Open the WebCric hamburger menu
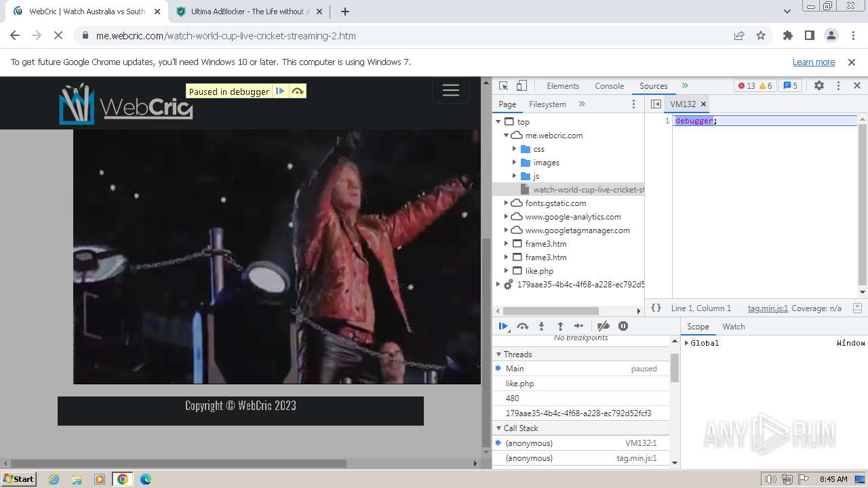This screenshot has width=868, height=488. pos(451,91)
